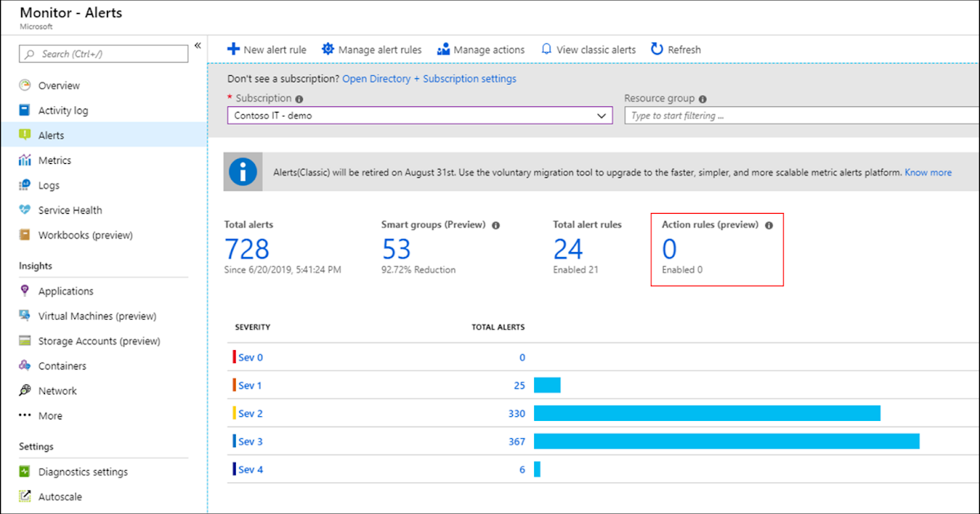Collapse the sidebar with the chevron

[x=198, y=46]
